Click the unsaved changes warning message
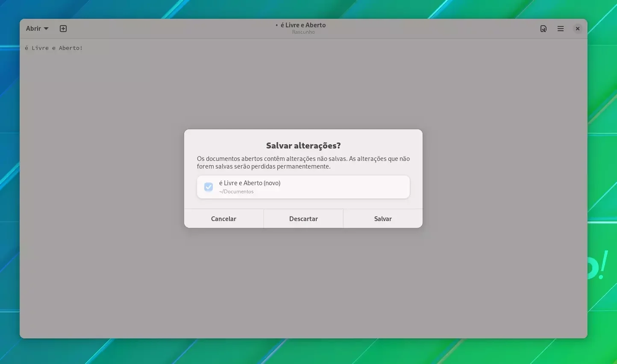Image resolution: width=617 pixels, height=364 pixels. (x=303, y=163)
